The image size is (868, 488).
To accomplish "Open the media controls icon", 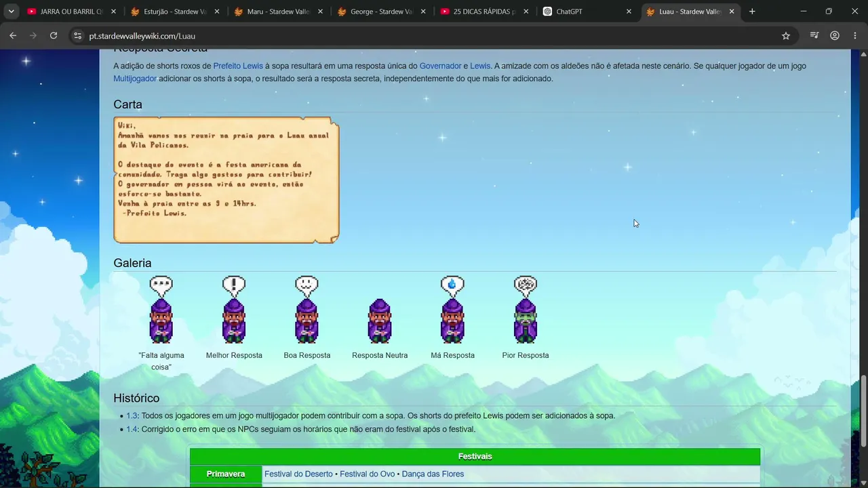I will point(815,36).
